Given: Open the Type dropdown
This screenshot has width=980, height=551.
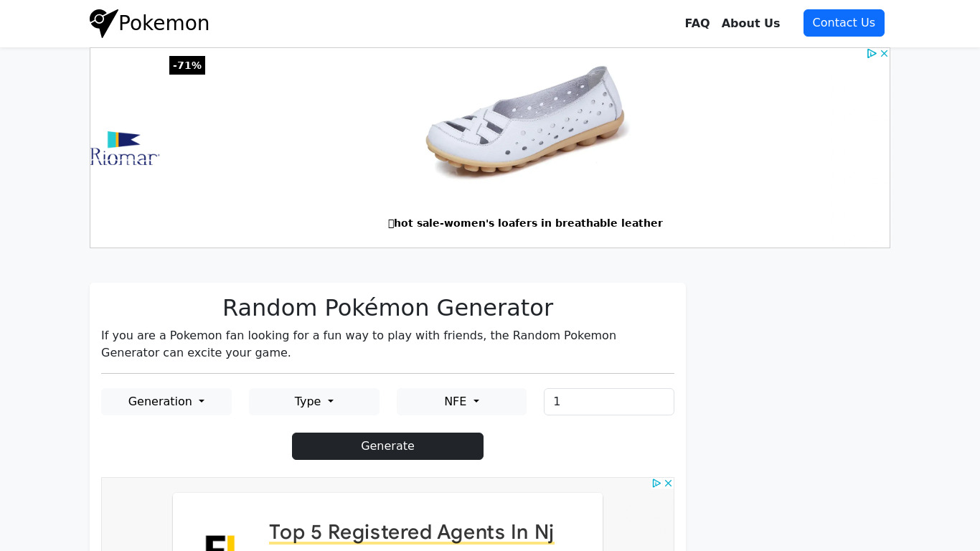Looking at the screenshot, I should 314,402.
